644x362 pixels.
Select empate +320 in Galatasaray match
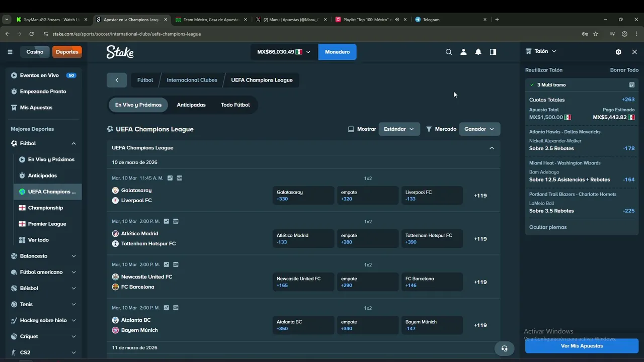click(368, 196)
